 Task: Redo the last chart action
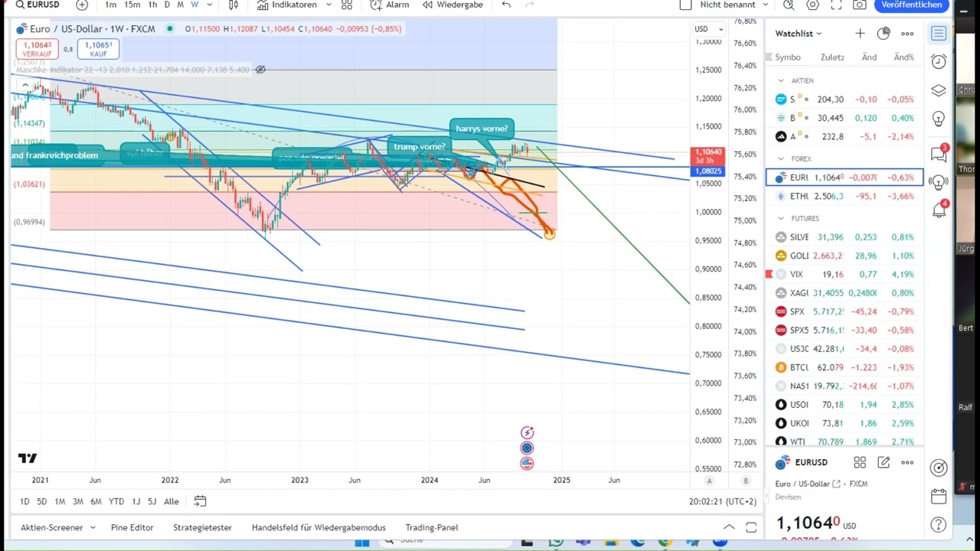click(529, 5)
